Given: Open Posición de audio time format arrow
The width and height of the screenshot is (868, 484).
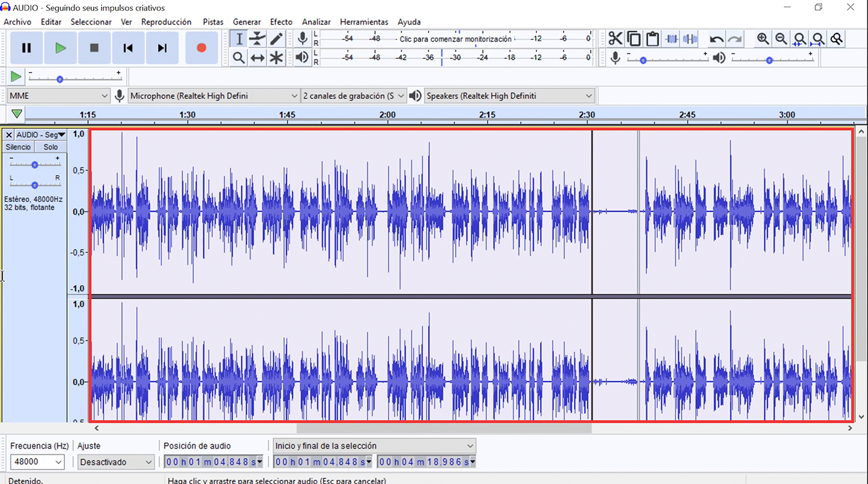Looking at the screenshot, I should [x=259, y=462].
